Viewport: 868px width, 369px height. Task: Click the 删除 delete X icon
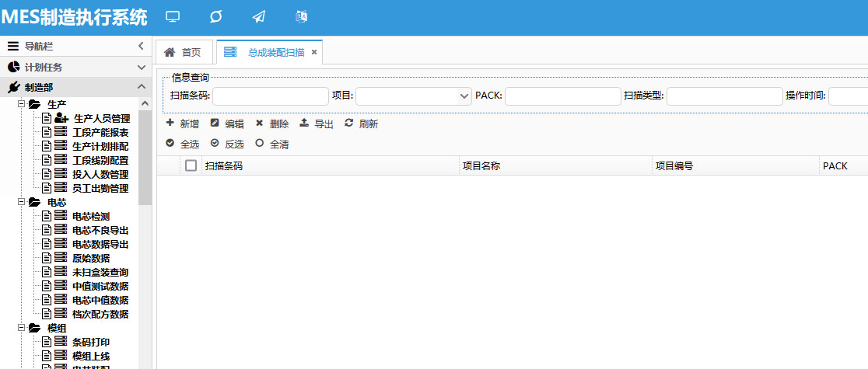pyautogui.click(x=260, y=124)
